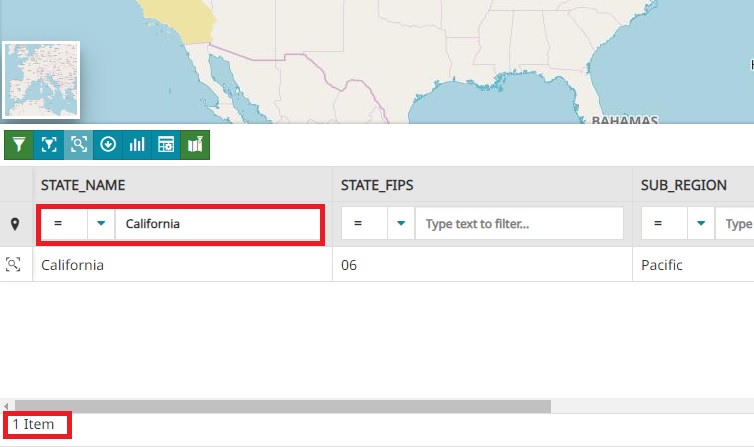Click the STATE_FIPS filter text field
The height and width of the screenshot is (447, 754).
tap(519, 224)
